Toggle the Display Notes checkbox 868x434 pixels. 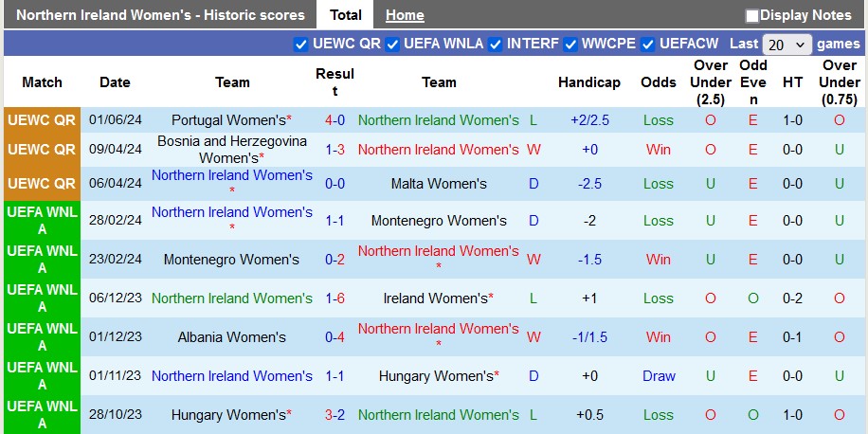point(751,16)
